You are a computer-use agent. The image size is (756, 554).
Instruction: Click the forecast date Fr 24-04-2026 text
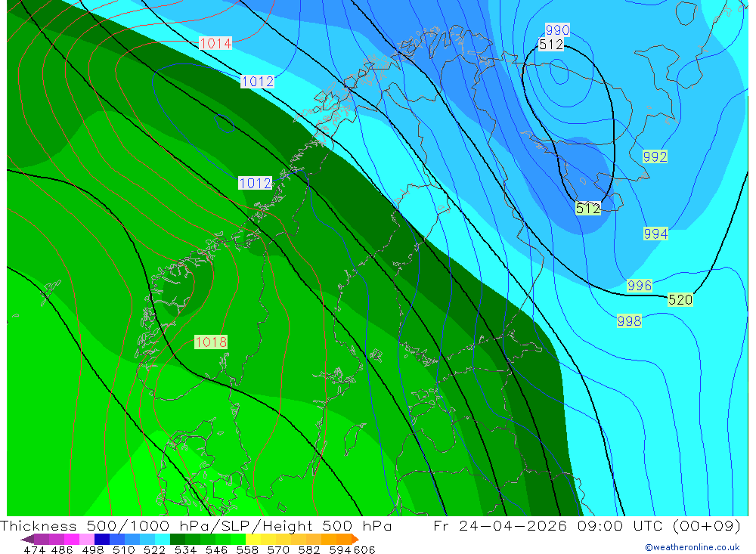(x=500, y=525)
